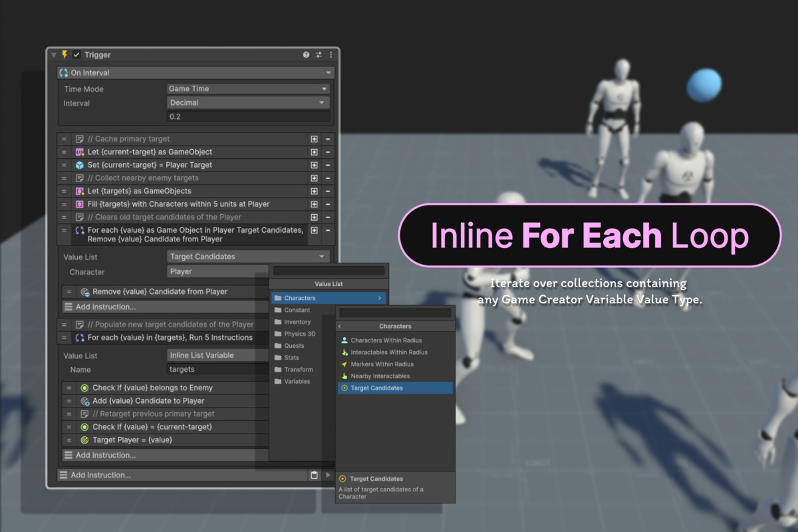This screenshot has height=532, width=798.
Task: Open the Time Mode Game Time dropdown
Action: (248, 88)
